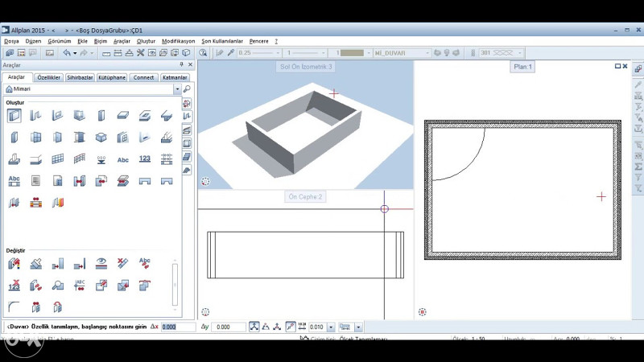
Task: Select the Wall (Duvar) tool
Action: pyautogui.click(x=14, y=116)
